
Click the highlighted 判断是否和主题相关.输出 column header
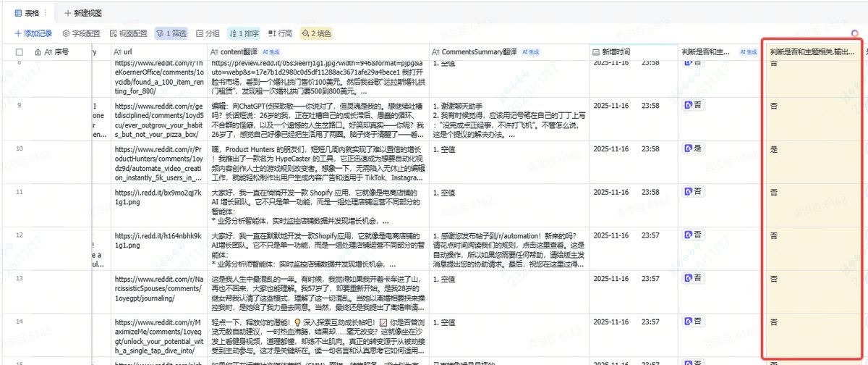point(812,52)
